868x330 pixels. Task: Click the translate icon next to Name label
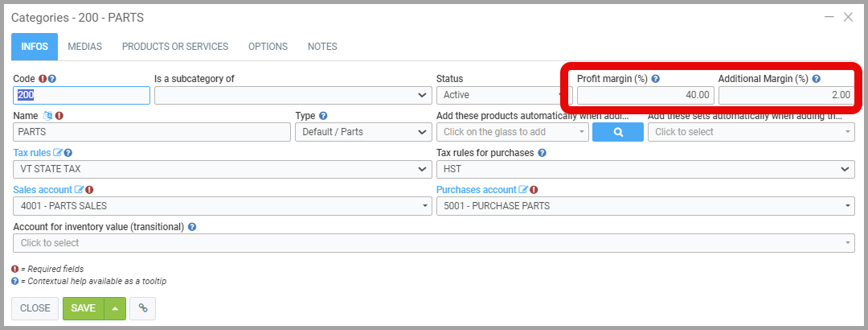[47, 116]
